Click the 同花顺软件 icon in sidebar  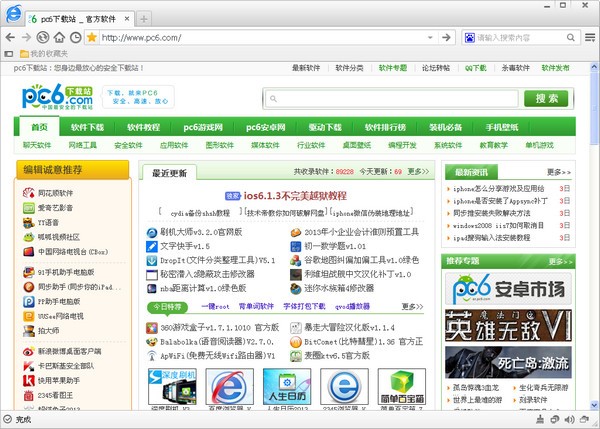click(x=29, y=193)
